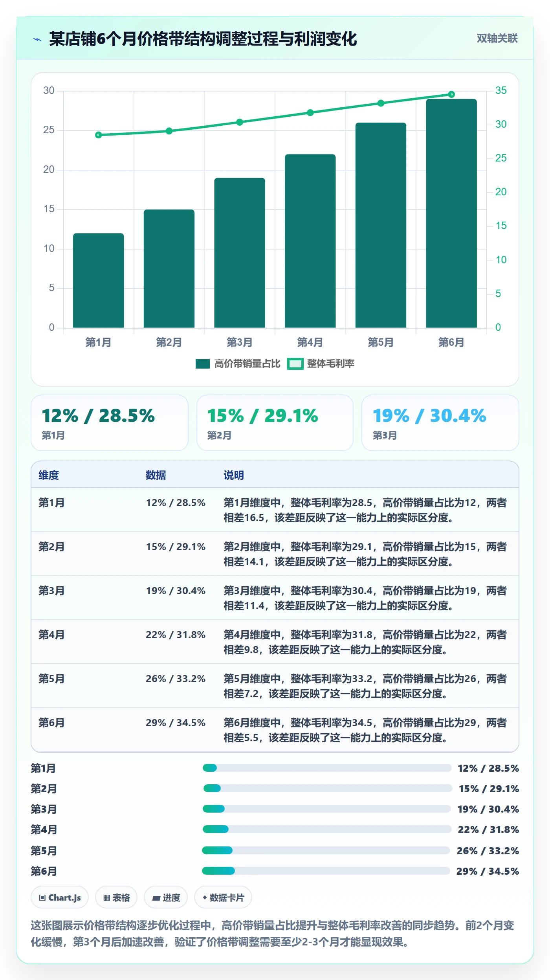Select the Chart.js tag chip

tap(60, 897)
